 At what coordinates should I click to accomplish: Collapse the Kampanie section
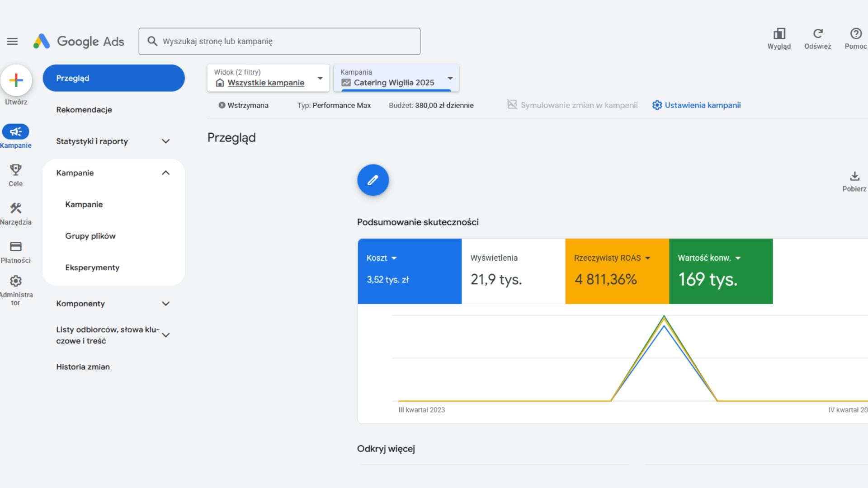click(165, 173)
